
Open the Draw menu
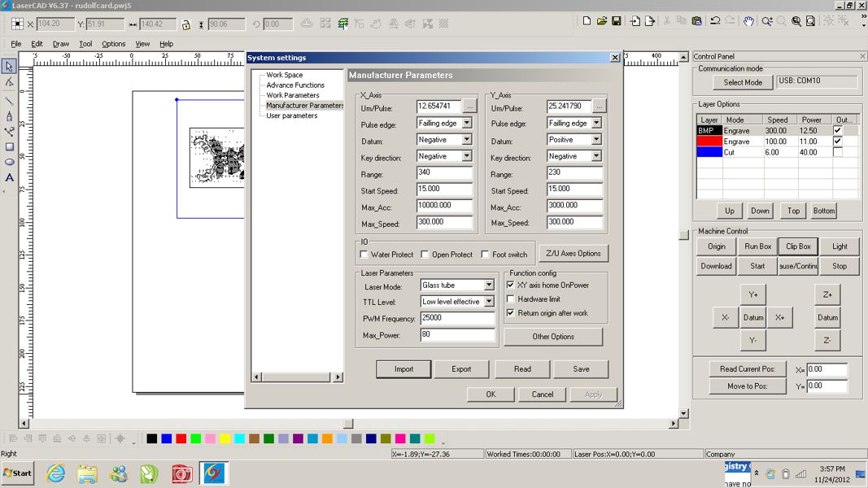click(x=61, y=44)
